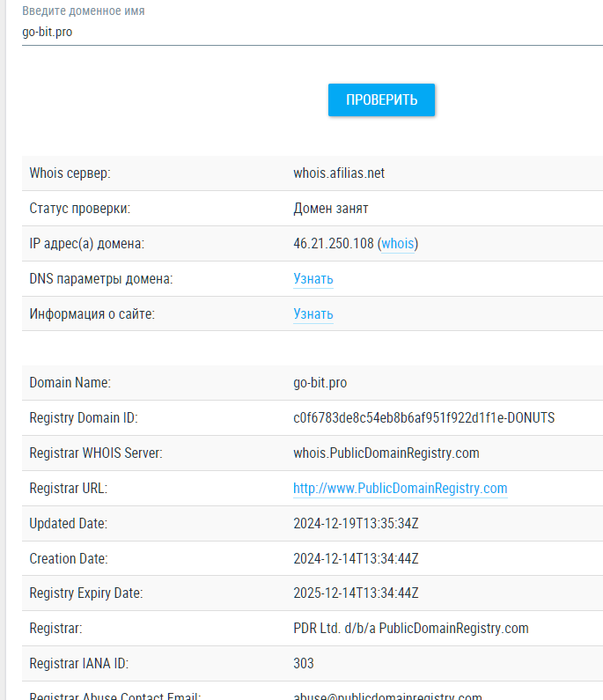Click the Whois сервер label
603x700 pixels.
pos(70,173)
